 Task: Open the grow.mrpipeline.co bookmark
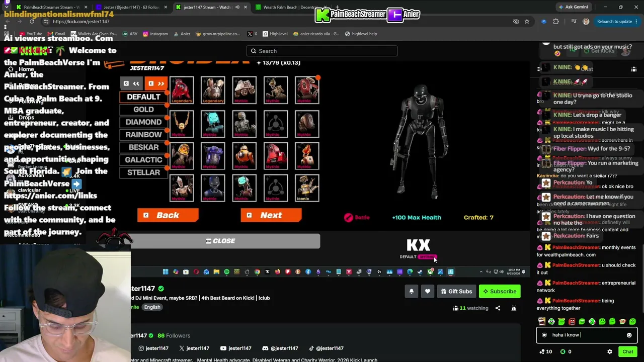(x=218, y=34)
